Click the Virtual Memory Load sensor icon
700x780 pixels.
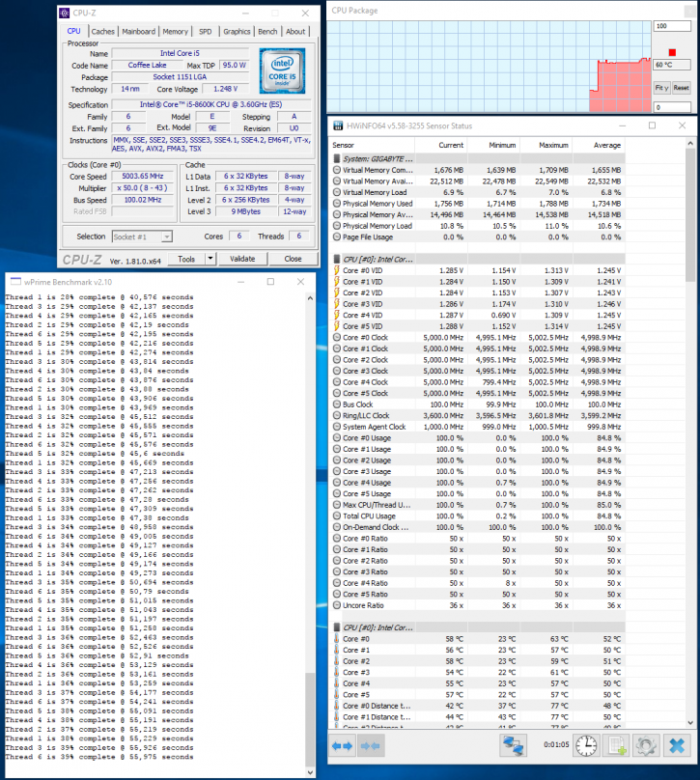point(337,192)
